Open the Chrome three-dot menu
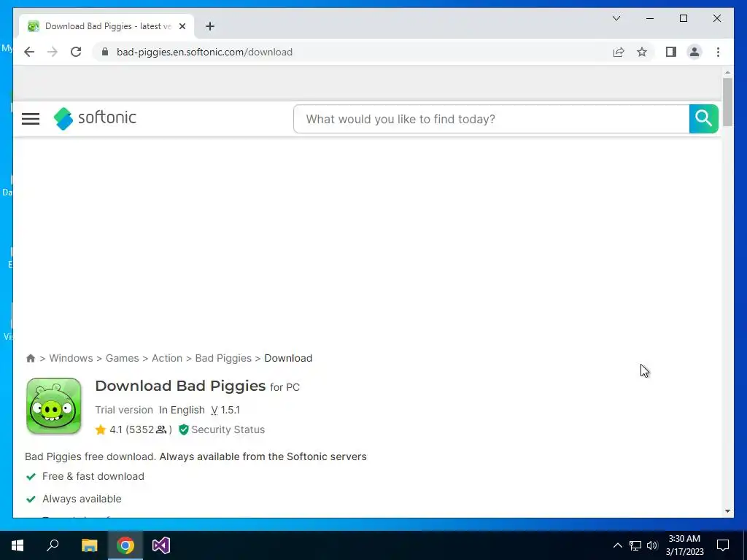 tap(718, 52)
